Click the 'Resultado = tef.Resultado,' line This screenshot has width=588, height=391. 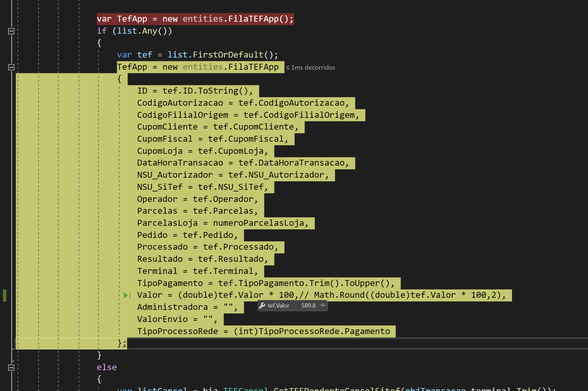203,259
